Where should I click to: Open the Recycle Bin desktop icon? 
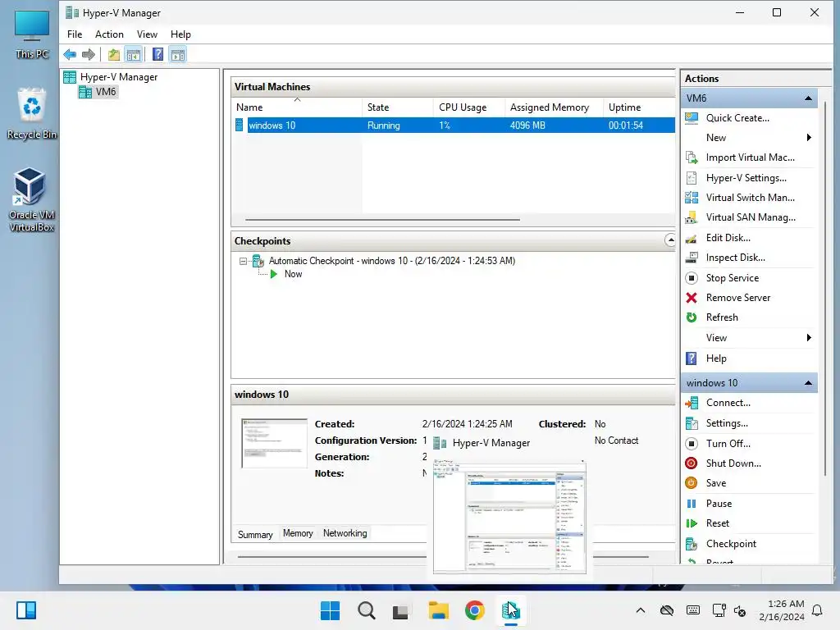[32, 113]
